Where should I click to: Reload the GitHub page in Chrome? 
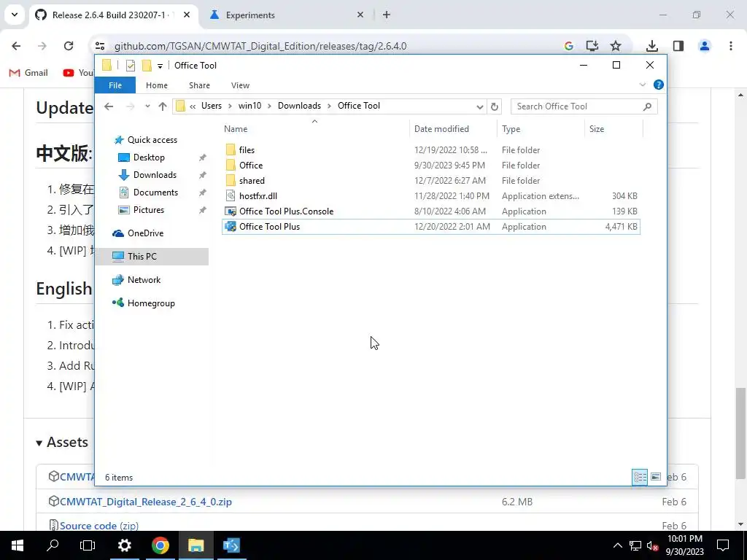(x=69, y=46)
